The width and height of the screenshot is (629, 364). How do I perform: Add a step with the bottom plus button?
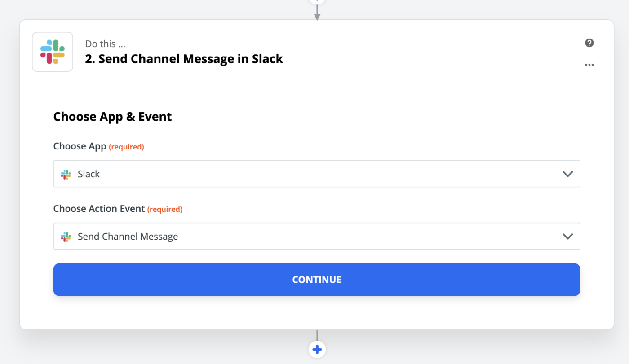pos(317,350)
